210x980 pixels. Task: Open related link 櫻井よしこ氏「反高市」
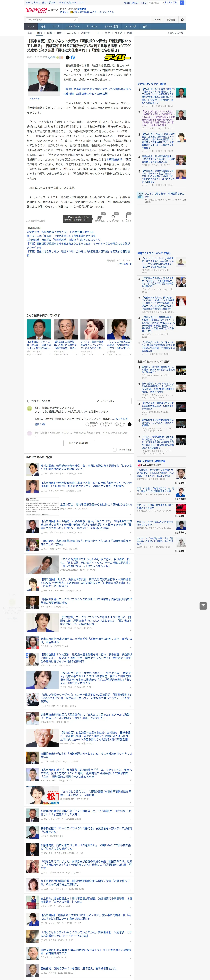(x=61, y=236)
